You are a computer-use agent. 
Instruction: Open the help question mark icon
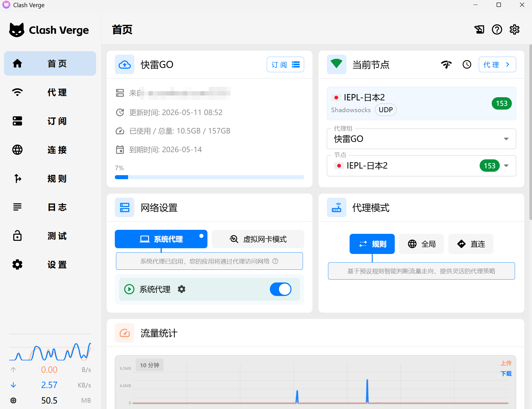pyautogui.click(x=497, y=29)
